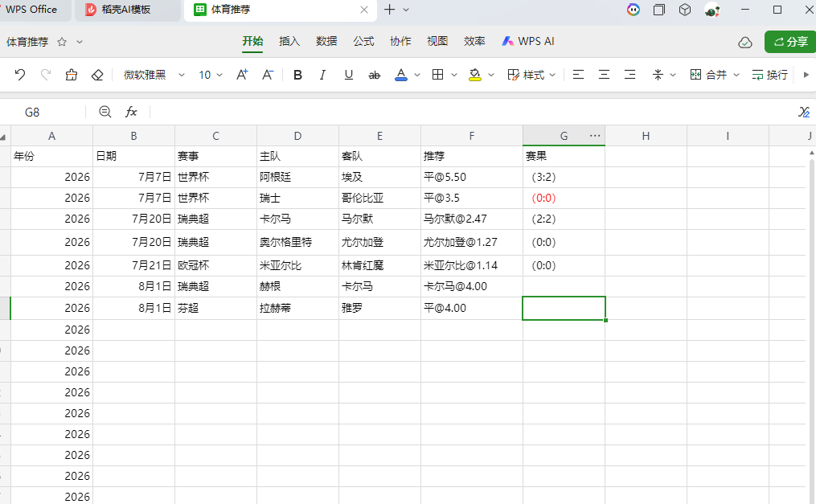This screenshot has height=504, width=816.
Task: Click the Undo arrow icon
Action: tap(20, 75)
